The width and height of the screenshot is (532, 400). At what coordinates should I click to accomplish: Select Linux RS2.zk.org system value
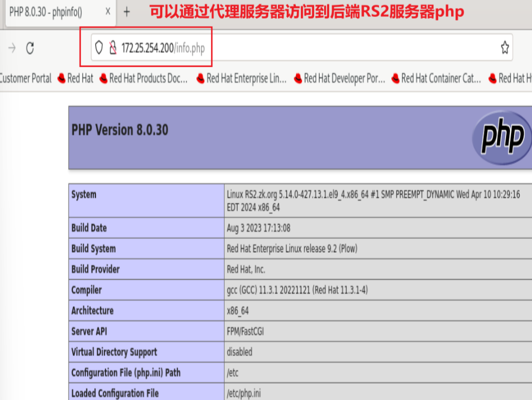point(373,201)
